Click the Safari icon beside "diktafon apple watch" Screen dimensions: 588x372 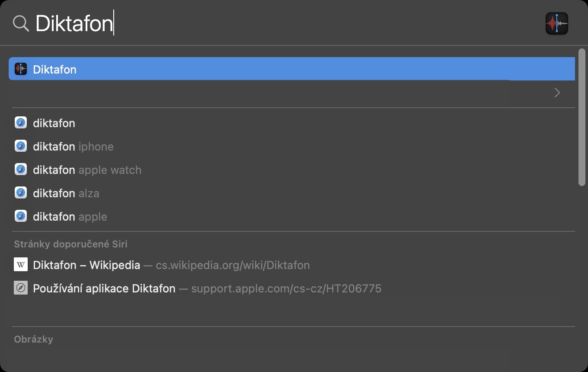[x=21, y=170]
